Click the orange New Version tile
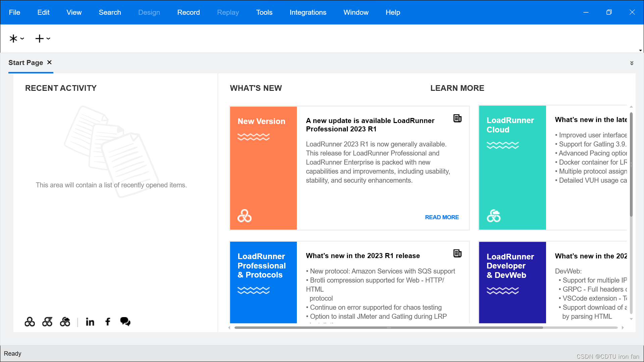The image size is (644, 362). [x=263, y=168]
